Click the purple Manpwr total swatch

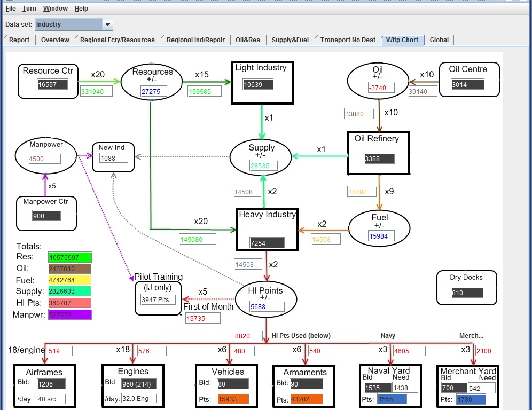pos(70,314)
